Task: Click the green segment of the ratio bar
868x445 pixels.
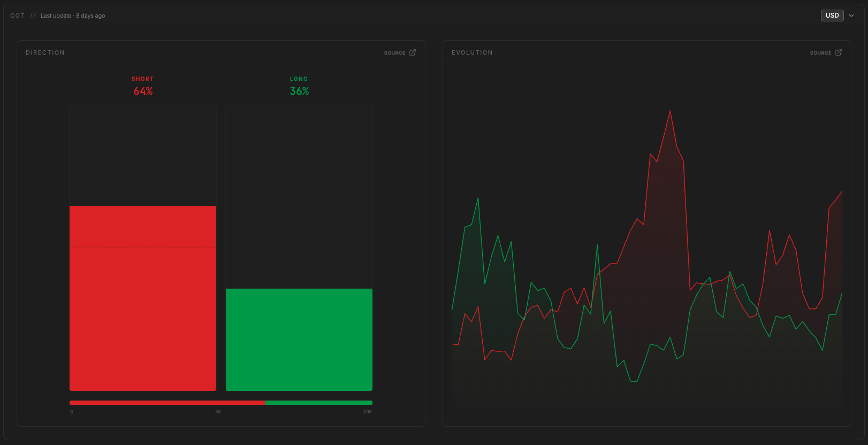Action: tap(318, 403)
